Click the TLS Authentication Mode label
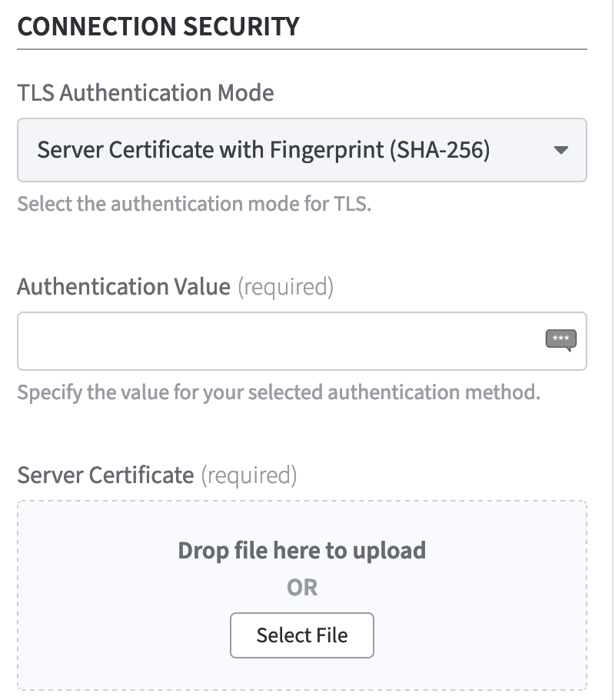This screenshot has height=700, width=615. click(145, 93)
